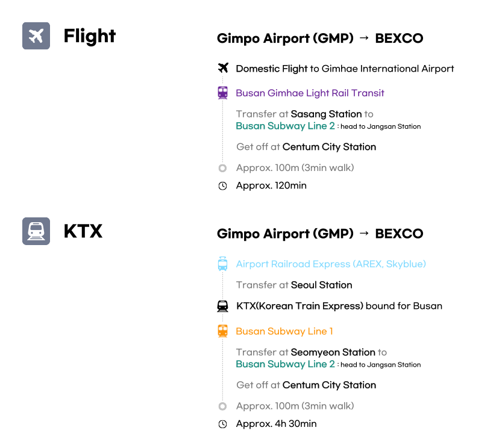Click Busan Subway Line 2 under Sasang Station
The height and width of the screenshot is (448, 502).
pos(285,126)
